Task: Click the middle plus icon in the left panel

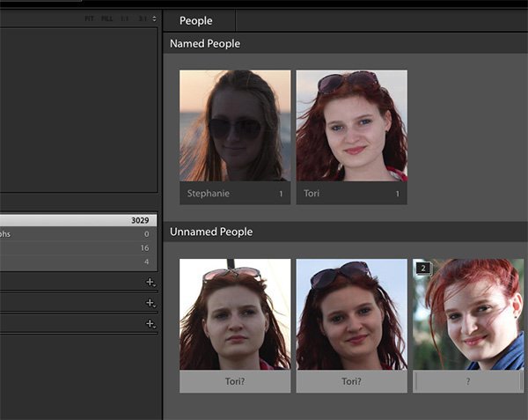Action: pyautogui.click(x=150, y=303)
